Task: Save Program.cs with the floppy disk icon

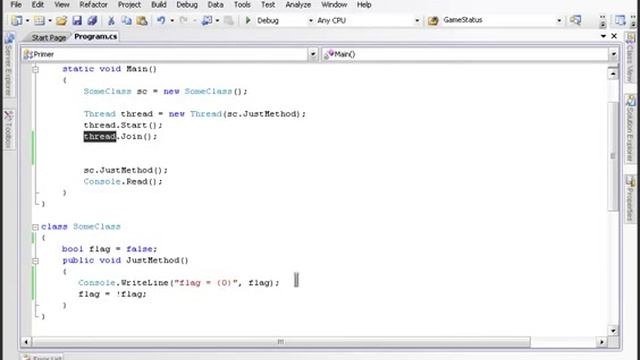Action: (x=77, y=20)
